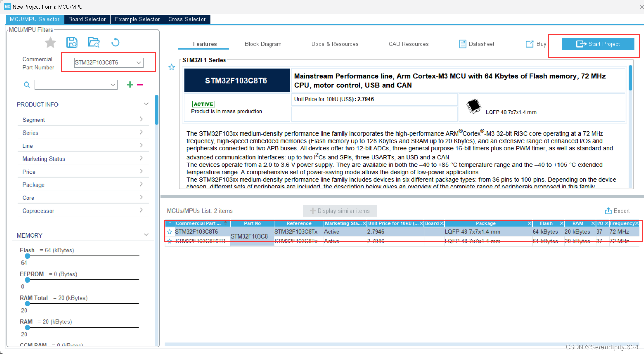Remove the RAM column
644x354 pixels.
[x=593, y=224]
